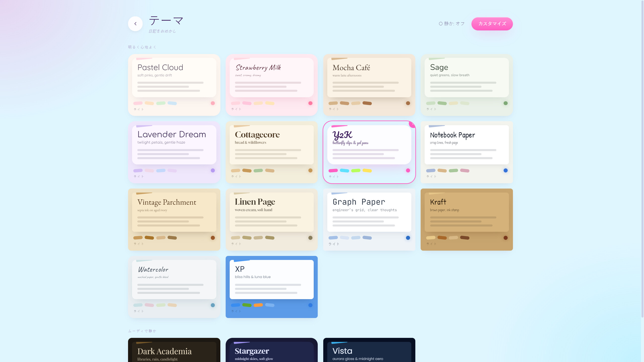This screenshot has height=362, width=644.
Task: Open the カスタマイズ customize button
Action: 492,24
